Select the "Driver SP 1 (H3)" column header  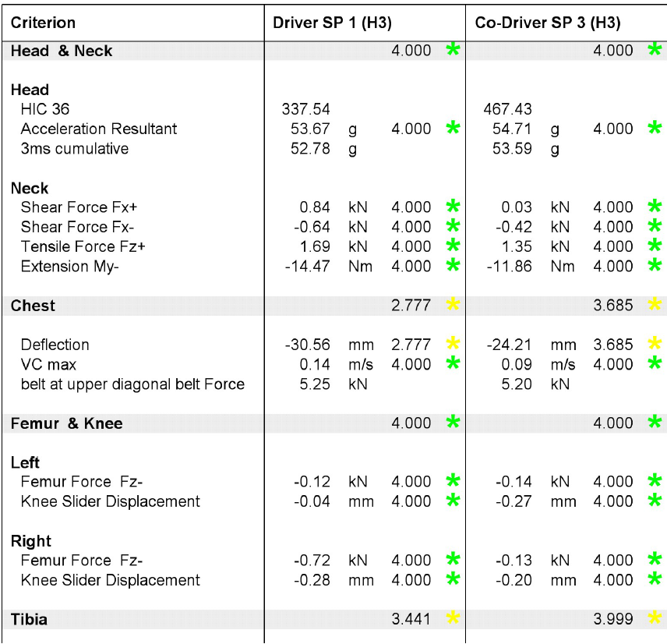[332, 23]
